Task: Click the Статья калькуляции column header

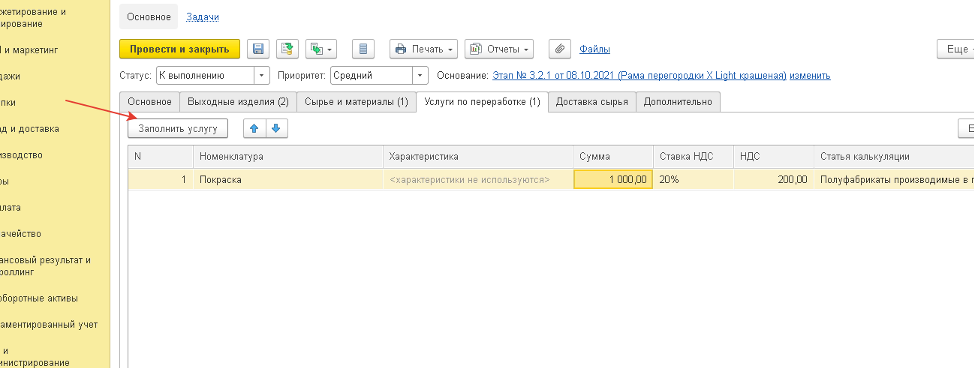Action: pyautogui.click(x=894, y=157)
